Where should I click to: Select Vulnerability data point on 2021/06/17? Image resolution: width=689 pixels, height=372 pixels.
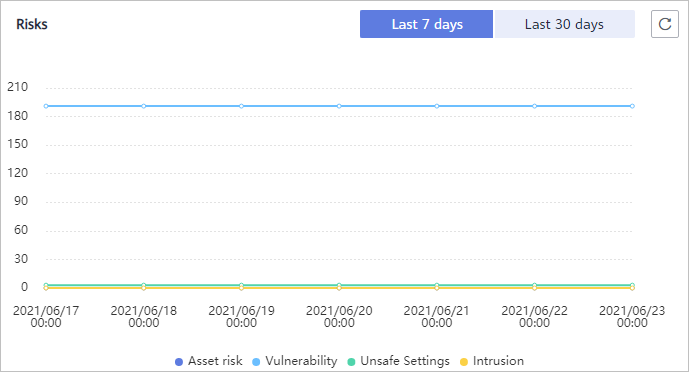pyautogui.click(x=46, y=106)
